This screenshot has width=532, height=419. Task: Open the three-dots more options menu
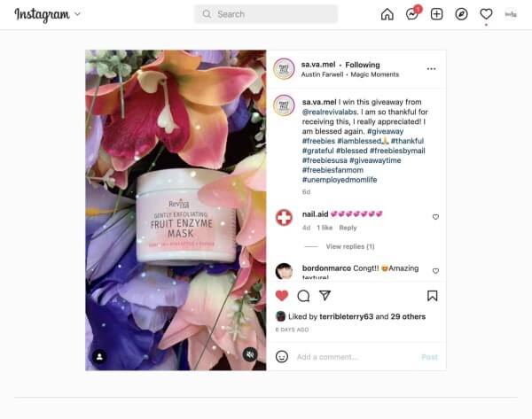pyautogui.click(x=431, y=69)
